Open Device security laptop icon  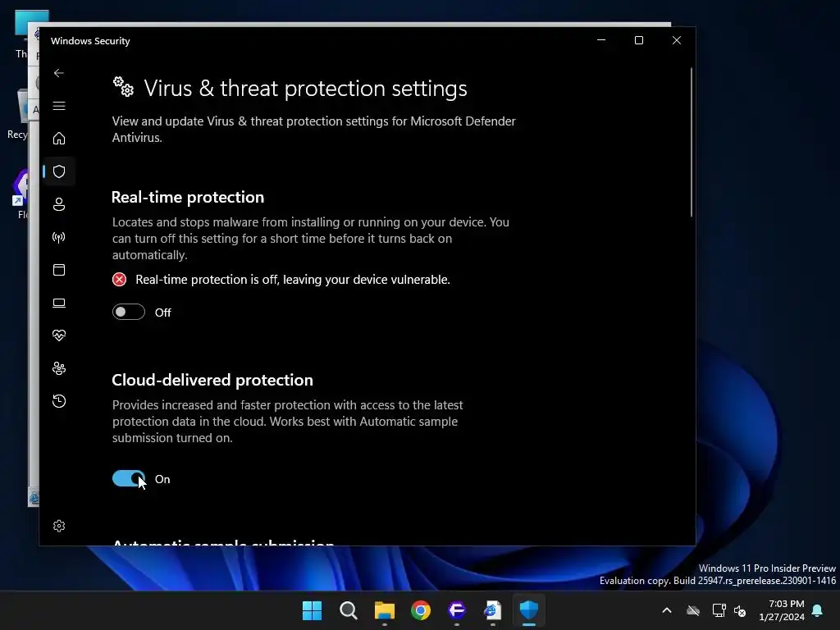59,303
